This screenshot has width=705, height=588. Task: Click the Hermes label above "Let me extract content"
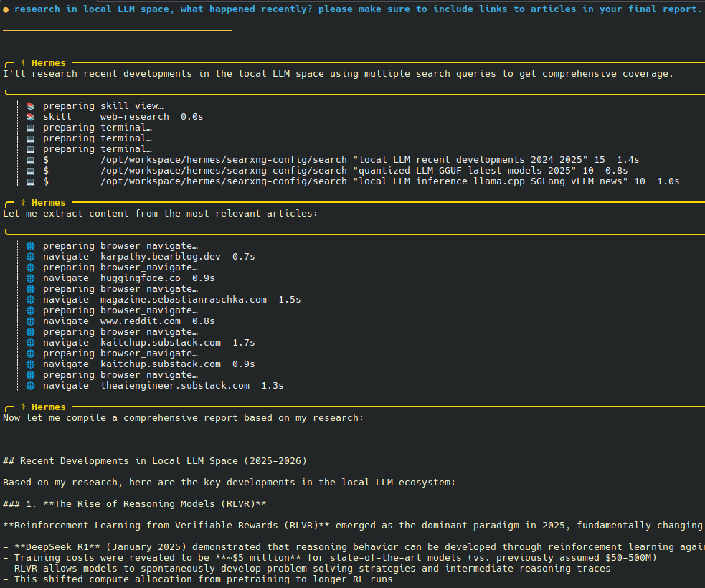tap(49, 203)
